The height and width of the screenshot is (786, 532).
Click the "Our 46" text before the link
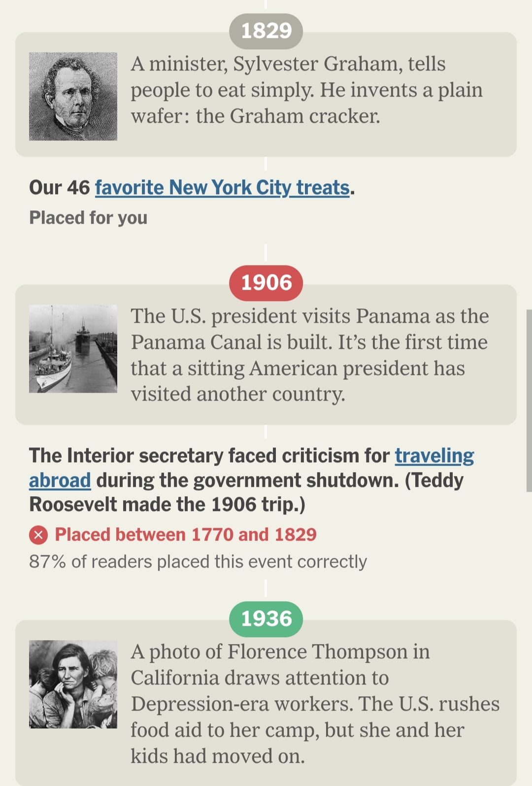click(60, 188)
